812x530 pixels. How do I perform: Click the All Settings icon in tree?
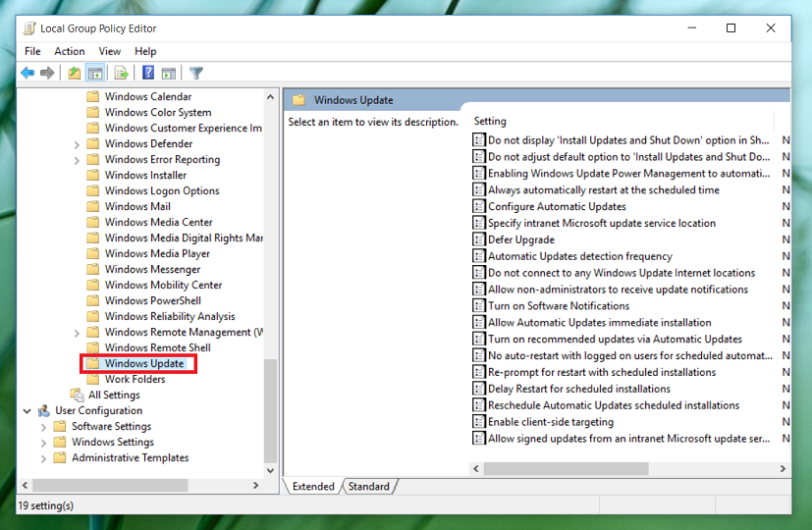click(77, 395)
